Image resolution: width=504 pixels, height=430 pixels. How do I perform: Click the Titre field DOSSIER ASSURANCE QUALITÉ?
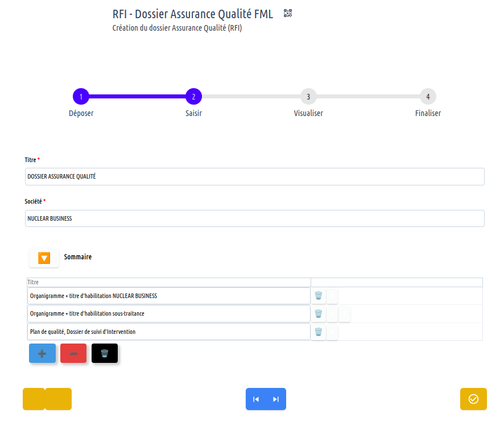[255, 176]
